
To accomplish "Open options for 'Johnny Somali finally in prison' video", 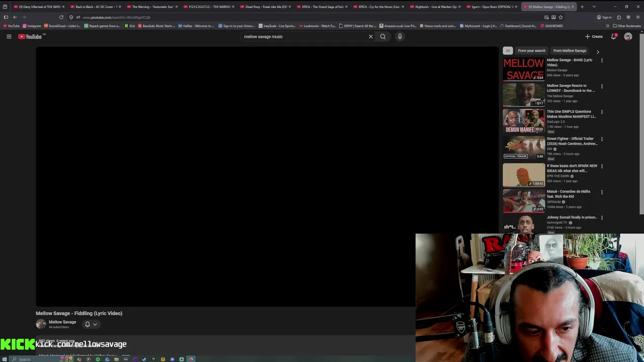I will click(602, 218).
